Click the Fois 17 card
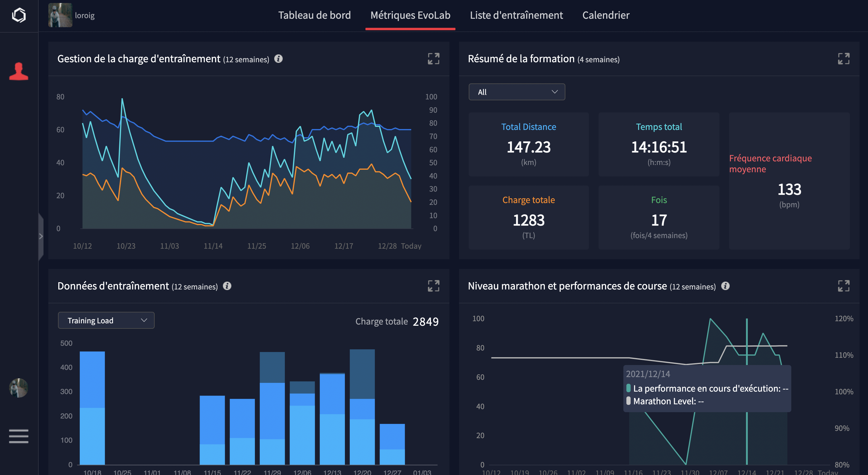Screen dimensions: 868x475 pyautogui.click(x=659, y=218)
